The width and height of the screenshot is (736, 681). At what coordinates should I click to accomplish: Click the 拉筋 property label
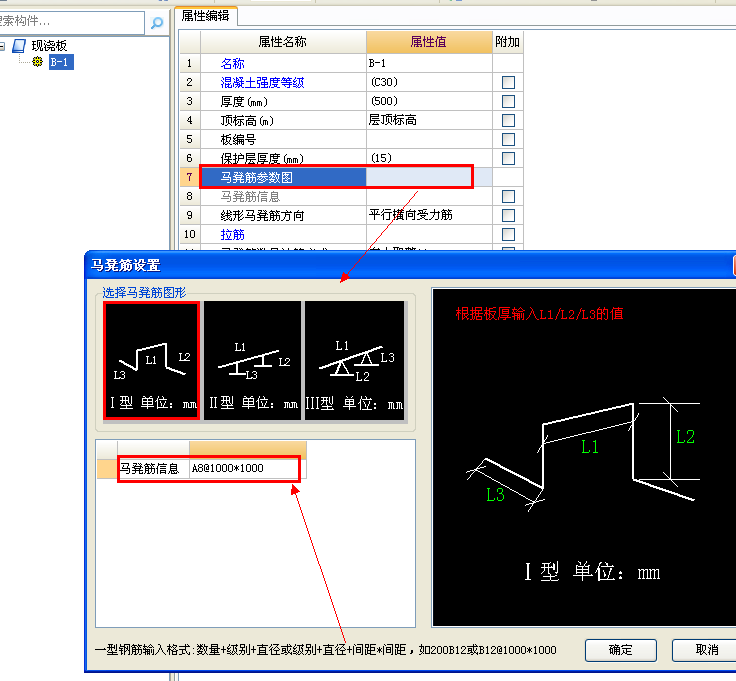pyautogui.click(x=232, y=234)
